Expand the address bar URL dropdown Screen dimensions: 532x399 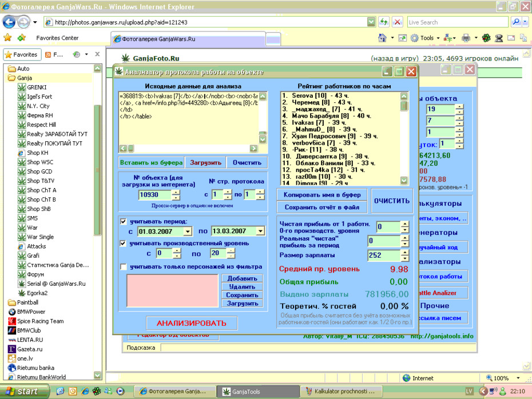tap(371, 22)
